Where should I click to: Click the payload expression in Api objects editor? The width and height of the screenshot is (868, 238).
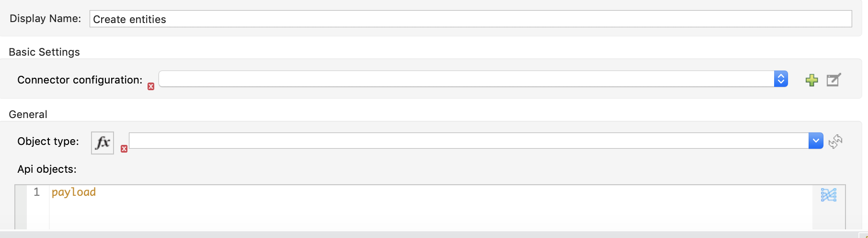pyautogui.click(x=74, y=192)
